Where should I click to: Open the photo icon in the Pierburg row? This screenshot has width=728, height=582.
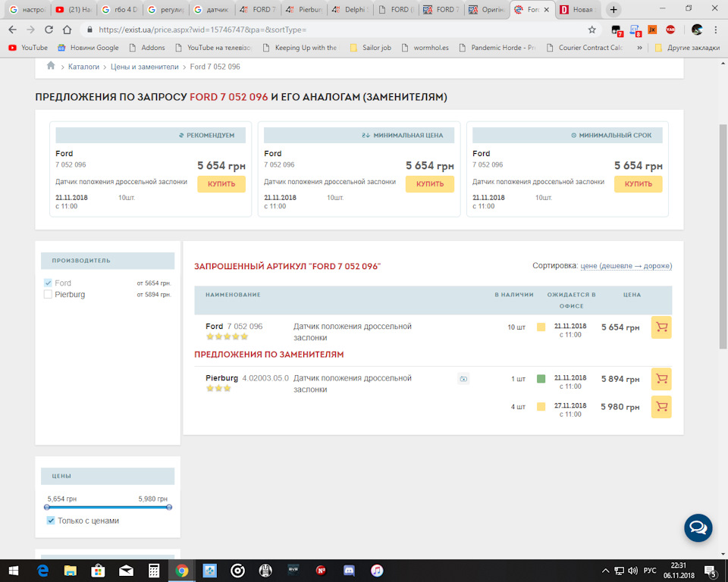click(463, 379)
